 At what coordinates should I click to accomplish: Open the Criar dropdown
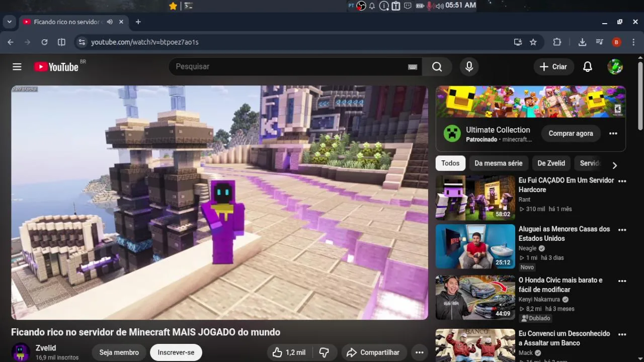coord(553,67)
